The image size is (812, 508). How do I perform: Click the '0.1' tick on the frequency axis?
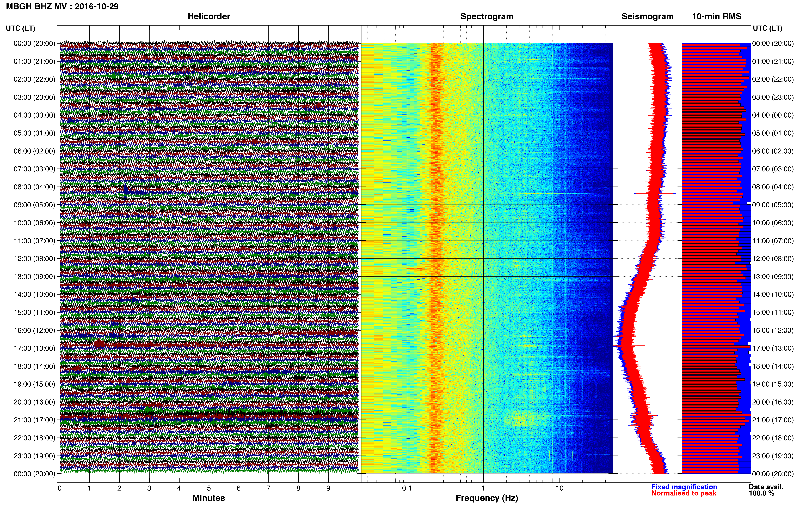(x=407, y=488)
